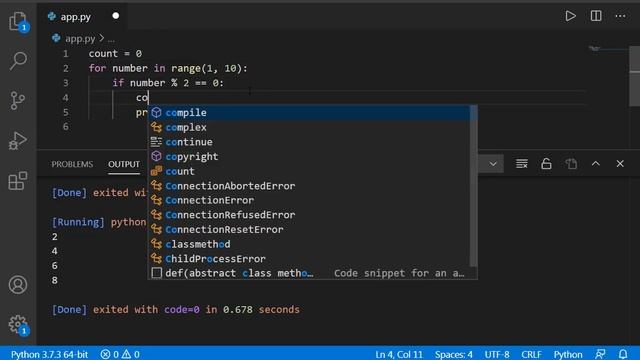The width and height of the screenshot is (640, 360).
Task: Select the app.py editor tab
Action: point(75,17)
